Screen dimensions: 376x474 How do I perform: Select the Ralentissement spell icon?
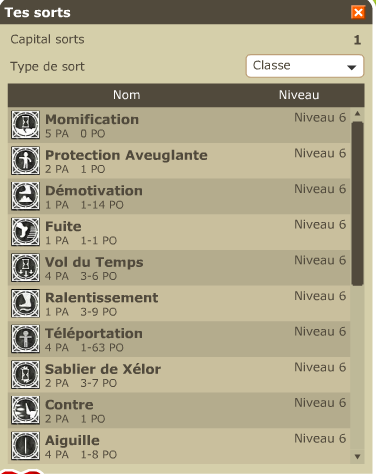coord(25,303)
